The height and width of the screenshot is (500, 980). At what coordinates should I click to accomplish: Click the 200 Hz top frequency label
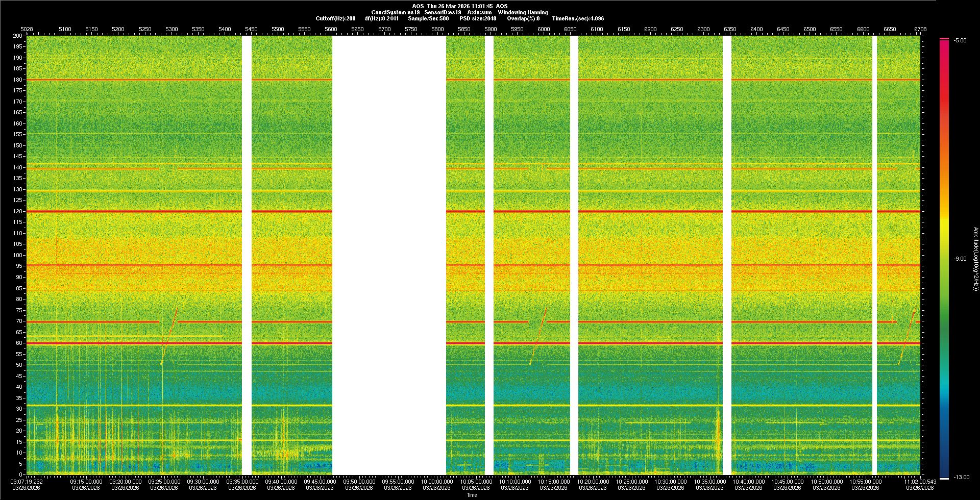tap(18, 36)
